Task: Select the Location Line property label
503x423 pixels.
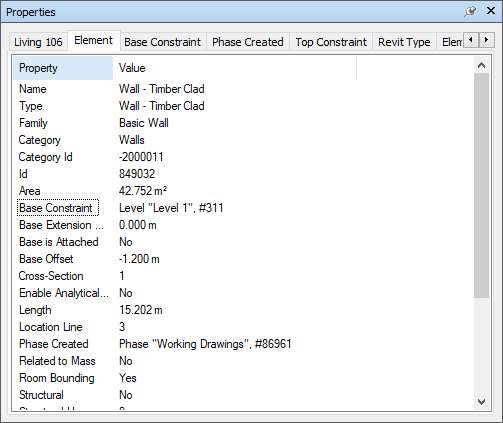Action: click(x=51, y=327)
